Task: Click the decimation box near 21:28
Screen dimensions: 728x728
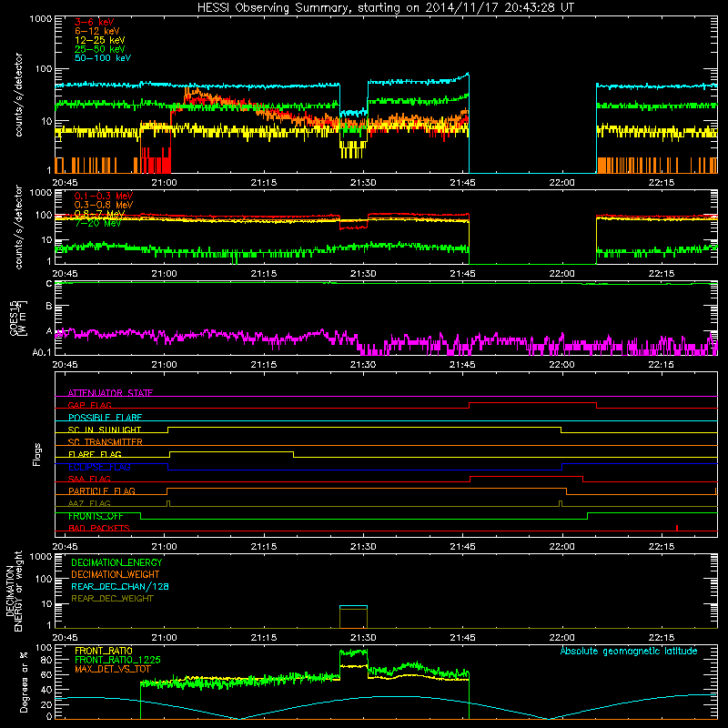Action: coord(353,617)
